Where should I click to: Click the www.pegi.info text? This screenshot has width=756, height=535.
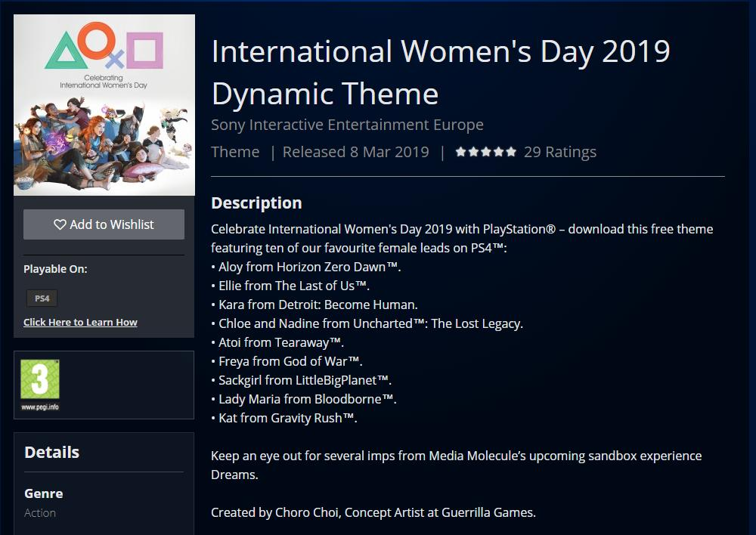[x=40, y=407]
